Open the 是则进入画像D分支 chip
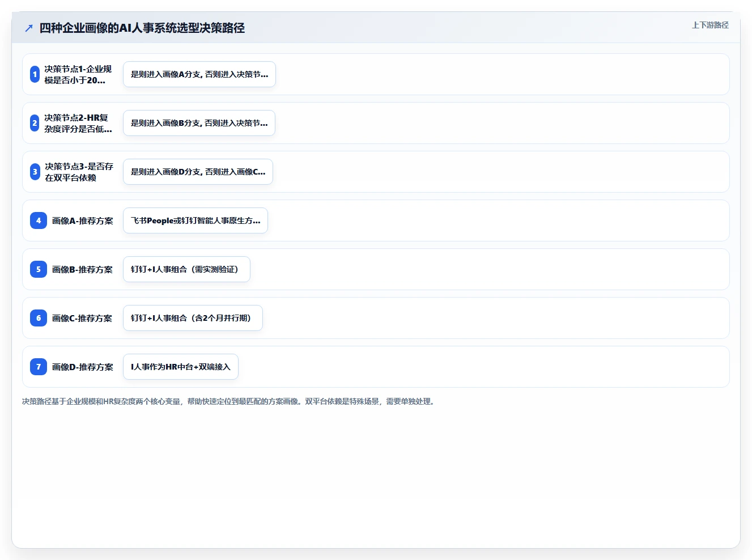This screenshot has height=560, width=752. pyautogui.click(x=198, y=172)
